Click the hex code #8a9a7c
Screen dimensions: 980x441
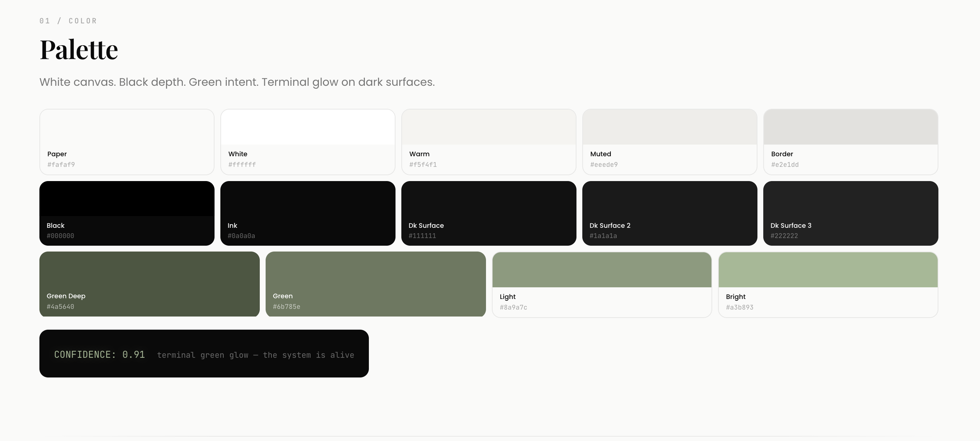tap(514, 307)
